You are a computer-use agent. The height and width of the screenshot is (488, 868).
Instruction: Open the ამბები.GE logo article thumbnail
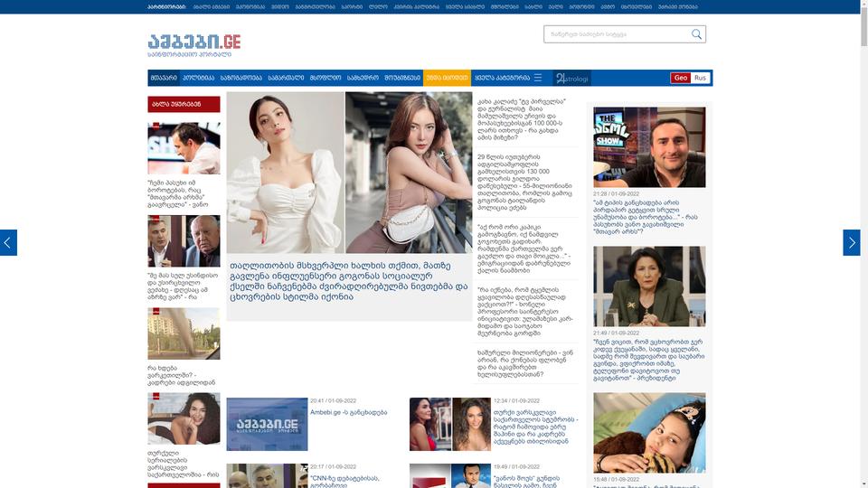point(267,424)
